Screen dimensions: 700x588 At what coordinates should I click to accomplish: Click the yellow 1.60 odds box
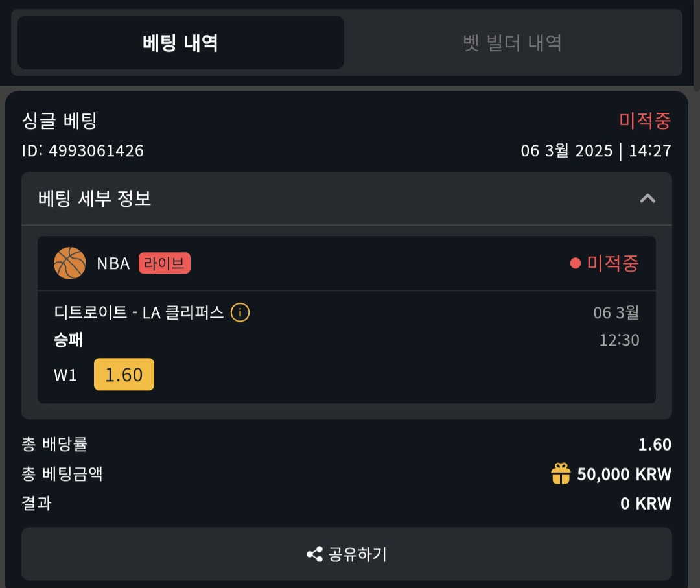coord(124,375)
